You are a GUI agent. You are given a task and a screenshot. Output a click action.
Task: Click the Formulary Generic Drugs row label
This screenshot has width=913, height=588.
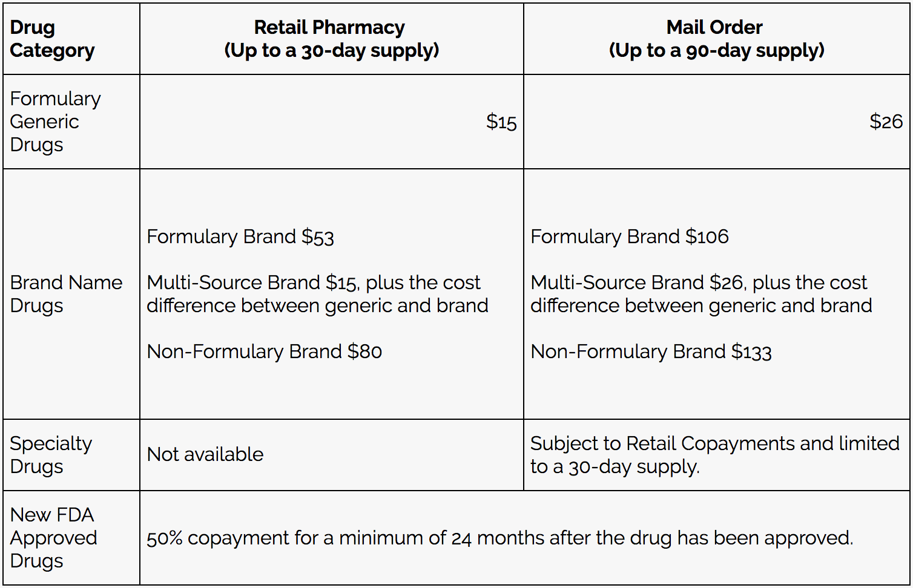[x=55, y=122]
